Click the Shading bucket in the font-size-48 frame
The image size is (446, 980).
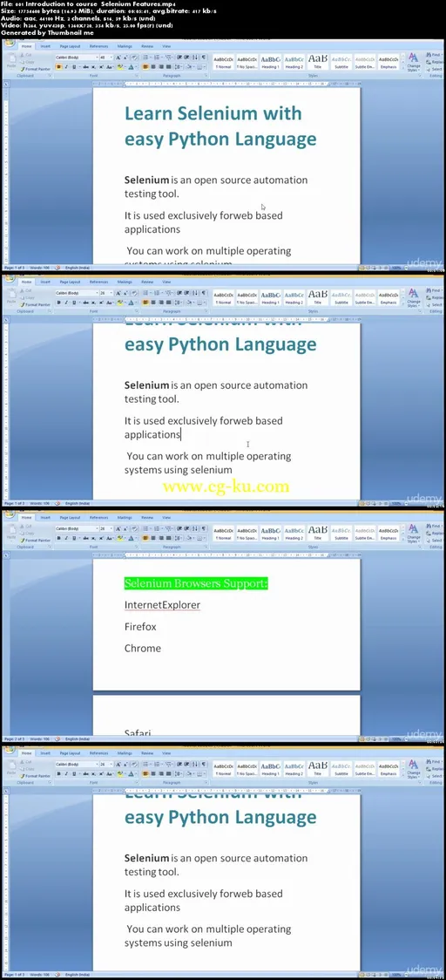pyautogui.click(x=189, y=67)
